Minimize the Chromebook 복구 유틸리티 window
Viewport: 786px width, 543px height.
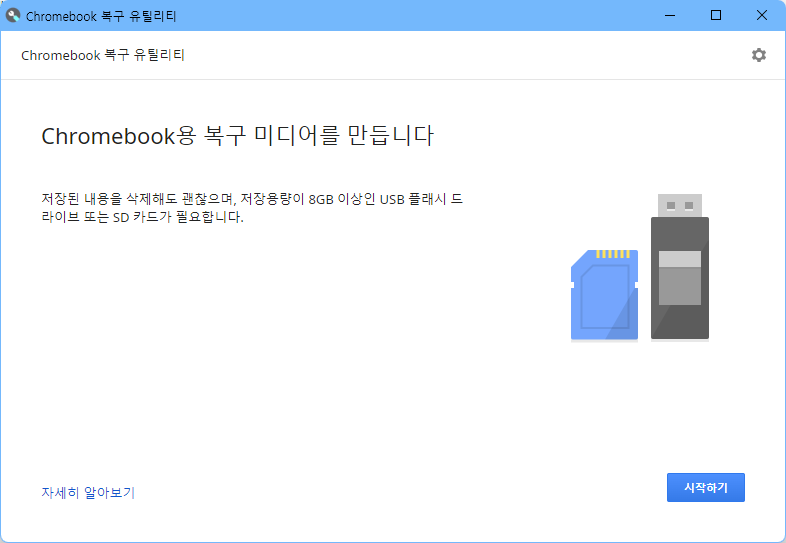click(670, 16)
